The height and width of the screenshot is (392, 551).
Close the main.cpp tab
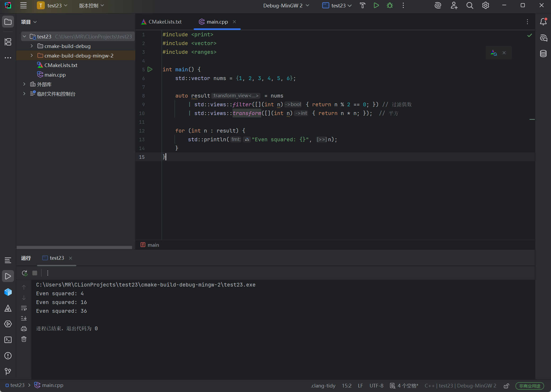pos(234,22)
